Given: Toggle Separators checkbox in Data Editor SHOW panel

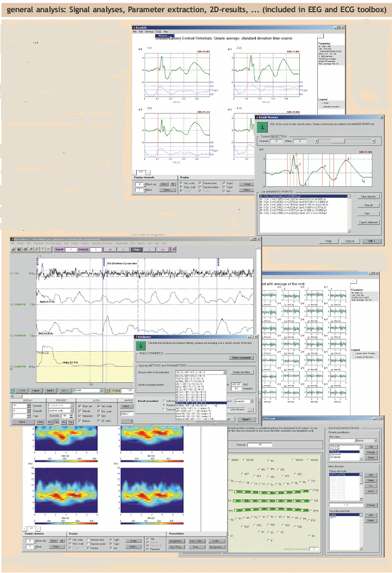Looking at the screenshot, I should 79,416.
